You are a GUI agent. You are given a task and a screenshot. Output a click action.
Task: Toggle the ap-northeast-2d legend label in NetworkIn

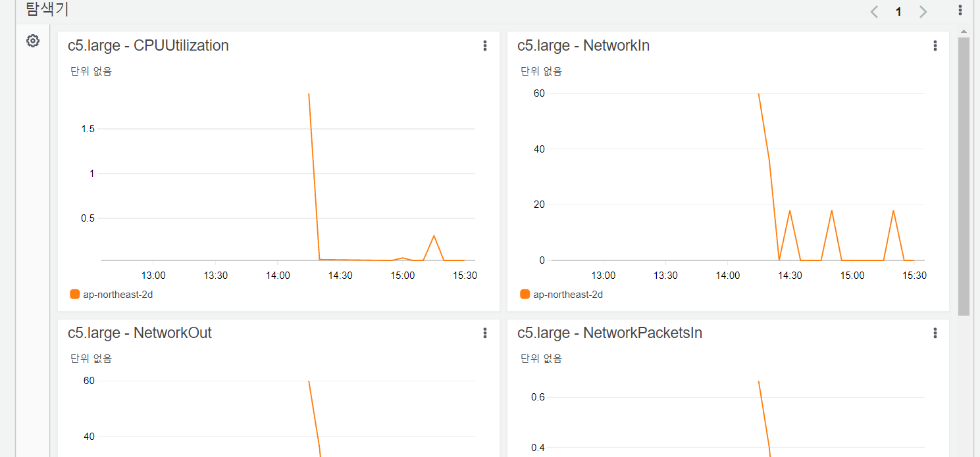tap(567, 295)
